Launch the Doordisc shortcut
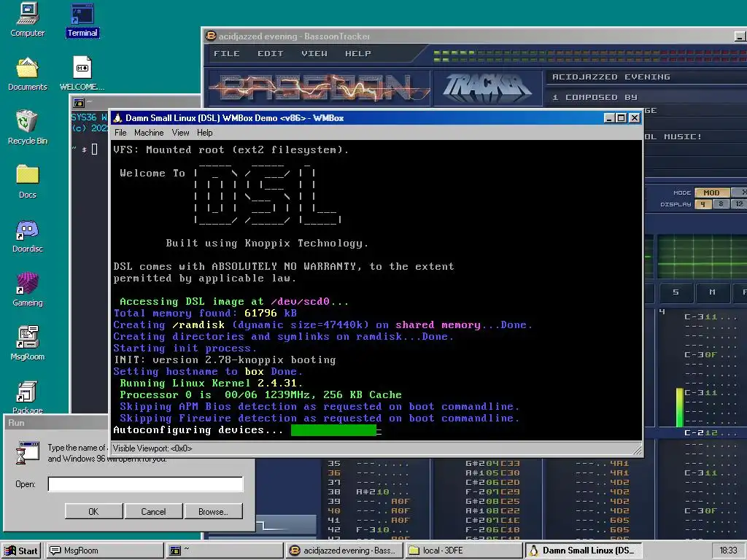This screenshot has height=560, width=747. (27, 236)
